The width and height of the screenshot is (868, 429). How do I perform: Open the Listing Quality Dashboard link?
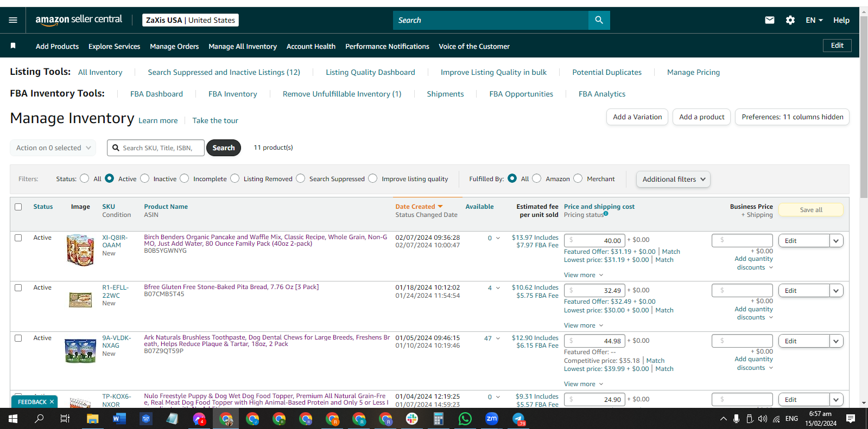tap(370, 72)
